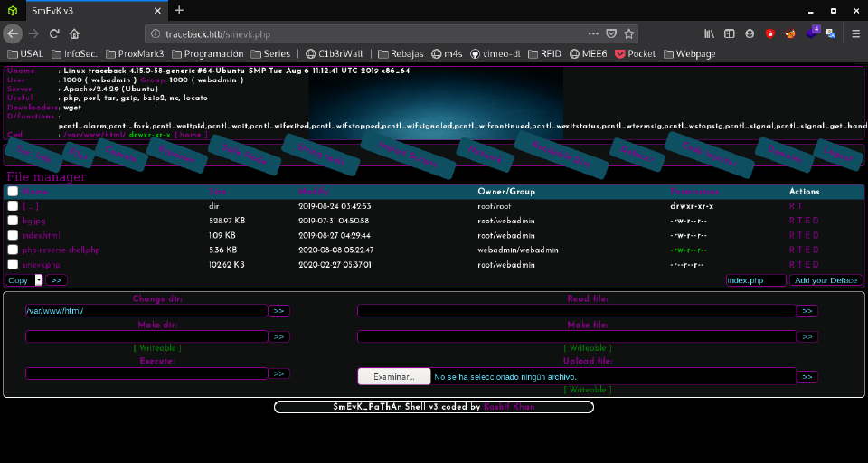The height and width of the screenshot is (463, 868).
Task: Click Examinar to choose an upload file
Action: [x=393, y=376]
